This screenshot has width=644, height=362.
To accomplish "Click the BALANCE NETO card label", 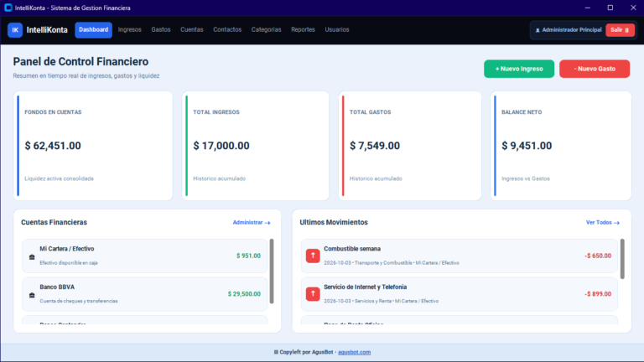I will pyautogui.click(x=522, y=112).
